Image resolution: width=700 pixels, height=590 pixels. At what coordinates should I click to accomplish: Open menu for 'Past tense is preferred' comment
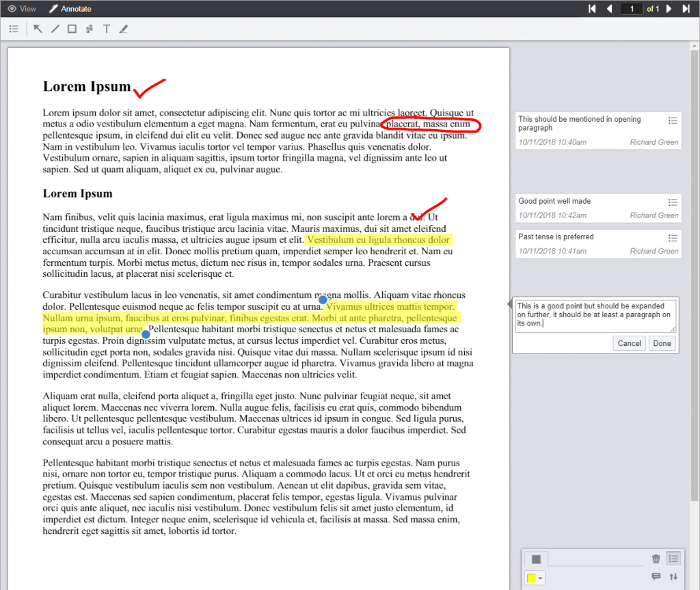(673, 238)
